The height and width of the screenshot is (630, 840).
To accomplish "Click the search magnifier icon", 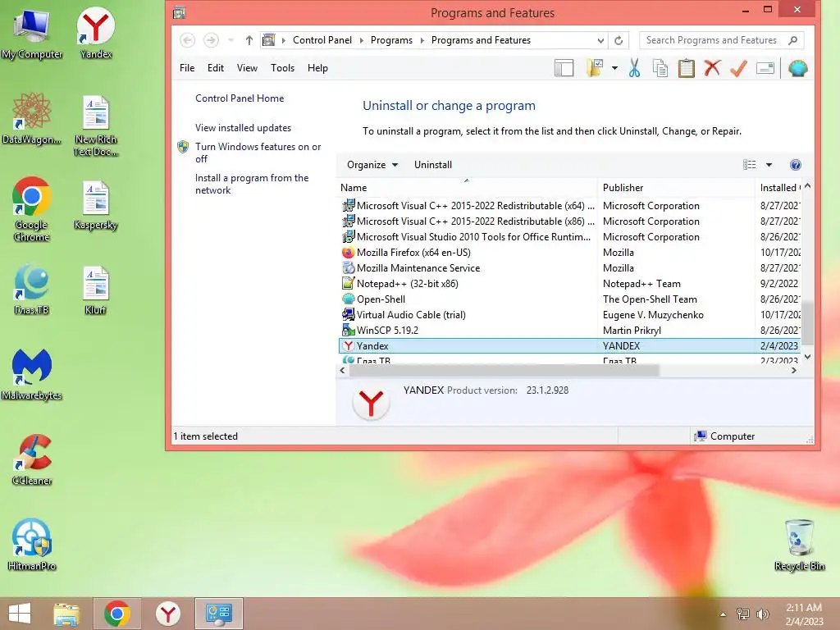I will (793, 40).
